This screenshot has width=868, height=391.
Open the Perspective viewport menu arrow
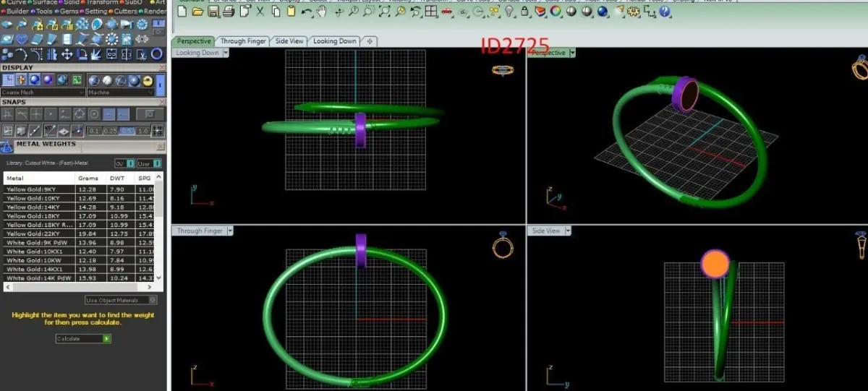573,53
